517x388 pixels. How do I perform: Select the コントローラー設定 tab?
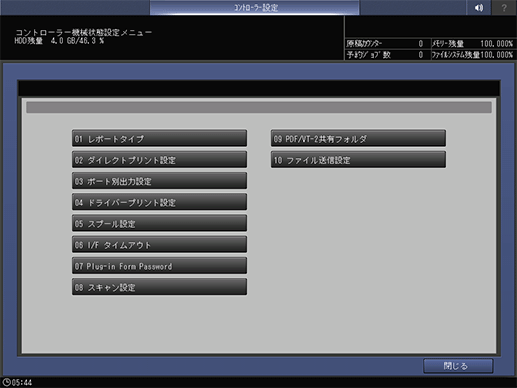[255, 7]
